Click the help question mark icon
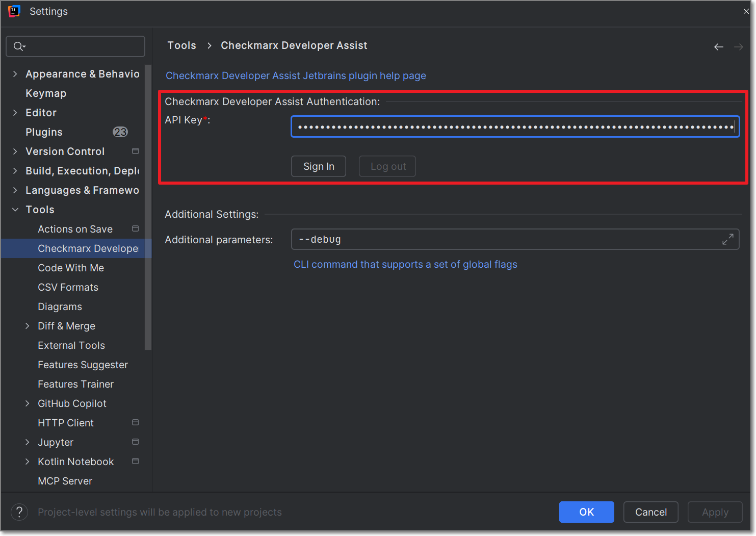 coord(19,512)
